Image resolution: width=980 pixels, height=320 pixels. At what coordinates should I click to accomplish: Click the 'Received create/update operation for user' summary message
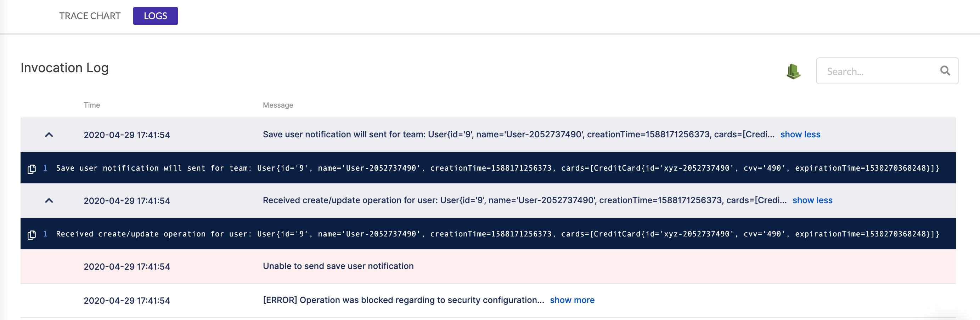coord(525,200)
